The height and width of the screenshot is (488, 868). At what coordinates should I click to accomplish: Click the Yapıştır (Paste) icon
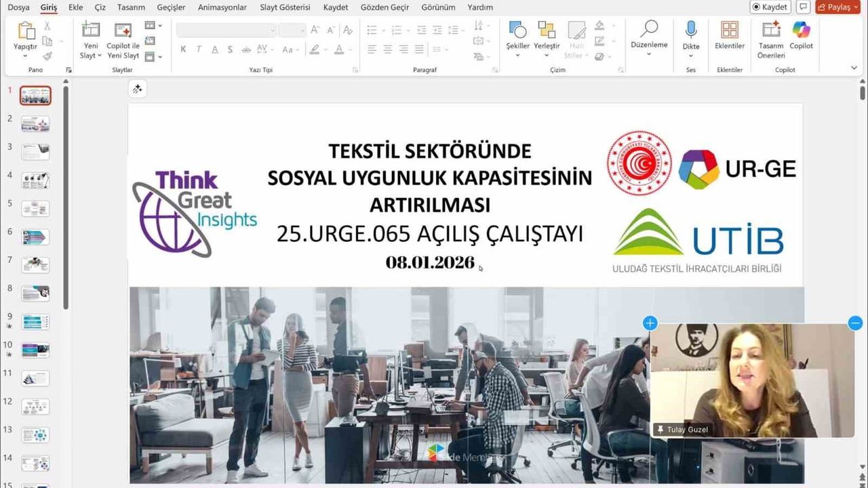(25, 30)
